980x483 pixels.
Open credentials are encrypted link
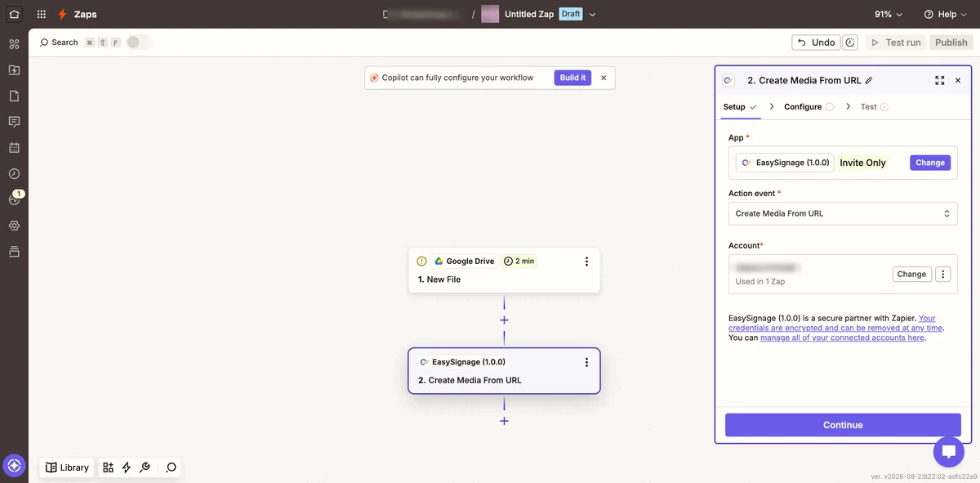(x=835, y=323)
